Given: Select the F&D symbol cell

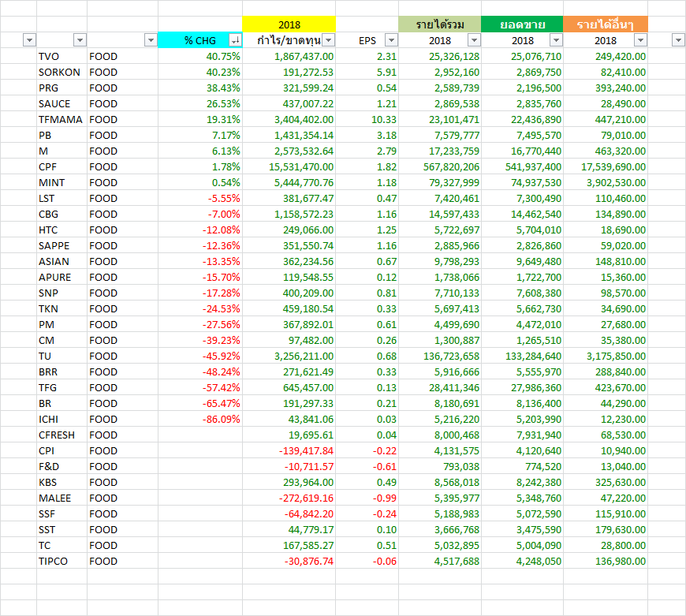Looking at the screenshot, I should coord(62,466).
